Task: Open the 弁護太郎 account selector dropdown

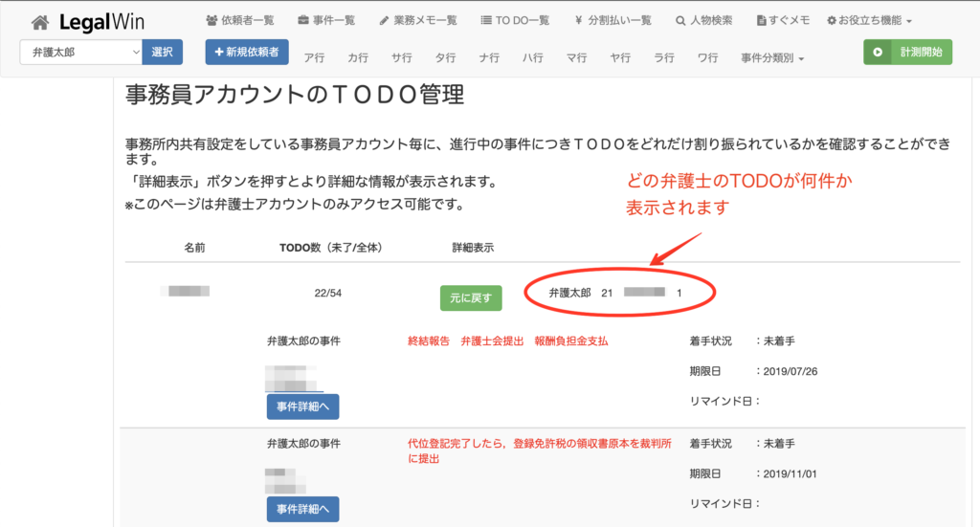Action: [x=80, y=53]
